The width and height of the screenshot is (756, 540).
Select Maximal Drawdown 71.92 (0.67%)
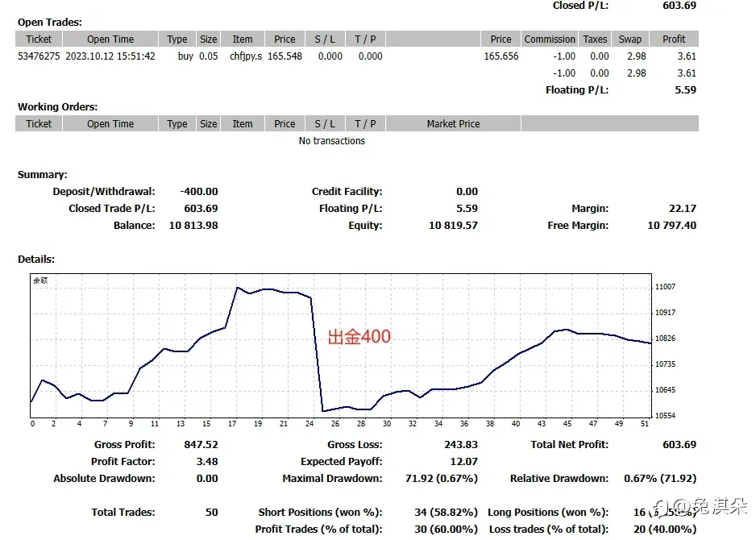(x=442, y=478)
